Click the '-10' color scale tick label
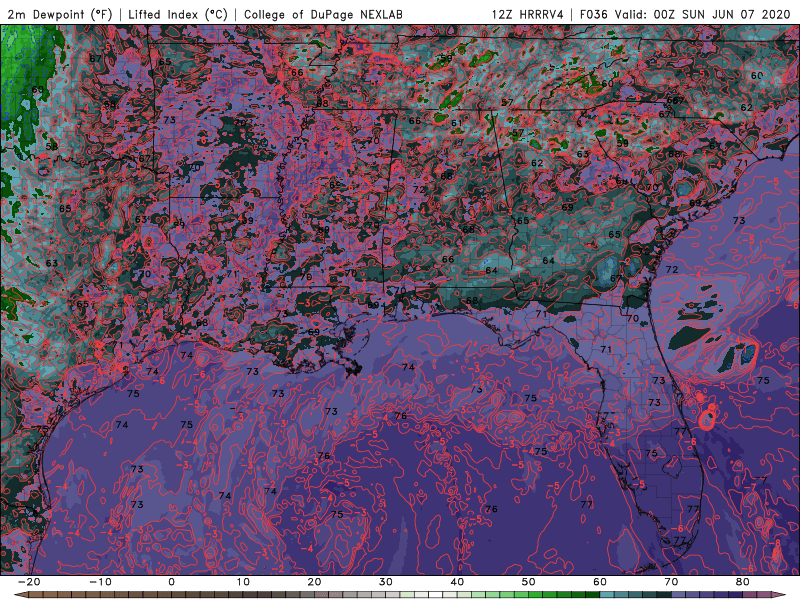Image resolution: width=800 pixels, height=600 pixels. pyautogui.click(x=100, y=582)
